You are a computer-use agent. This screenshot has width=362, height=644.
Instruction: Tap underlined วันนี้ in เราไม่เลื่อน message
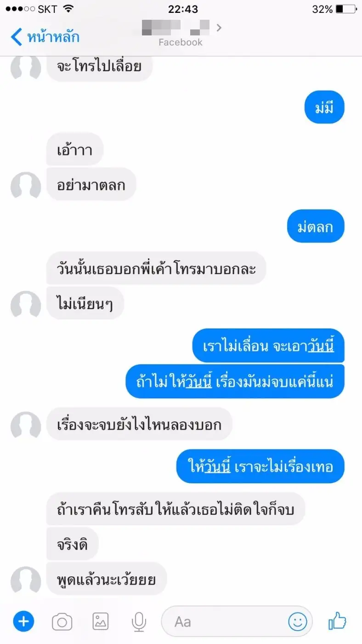click(x=321, y=345)
